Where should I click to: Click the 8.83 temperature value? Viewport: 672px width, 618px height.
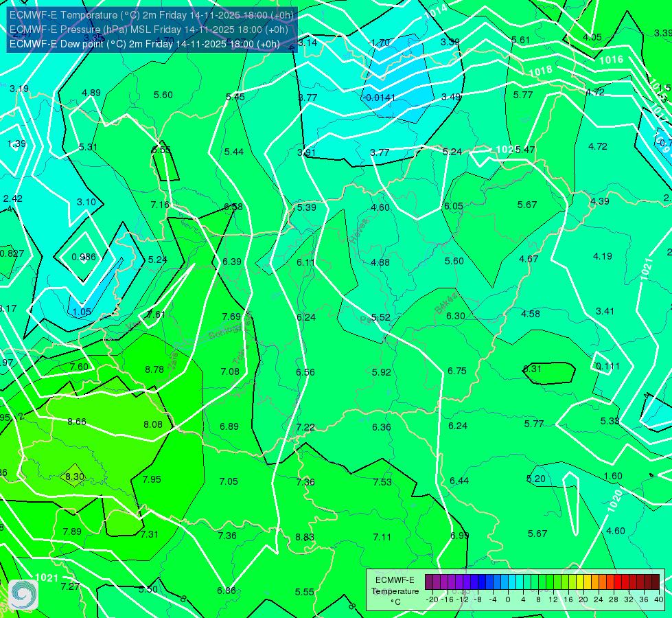coord(305,537)
